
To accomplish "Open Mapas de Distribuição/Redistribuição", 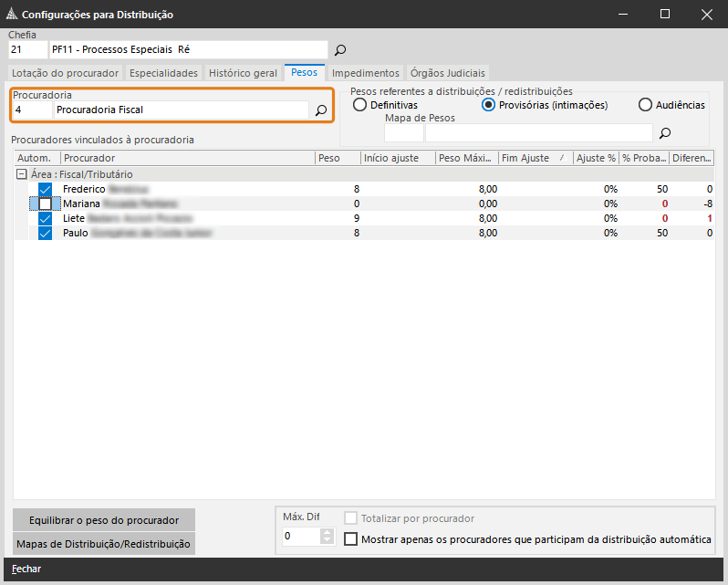I will point(104,544).
